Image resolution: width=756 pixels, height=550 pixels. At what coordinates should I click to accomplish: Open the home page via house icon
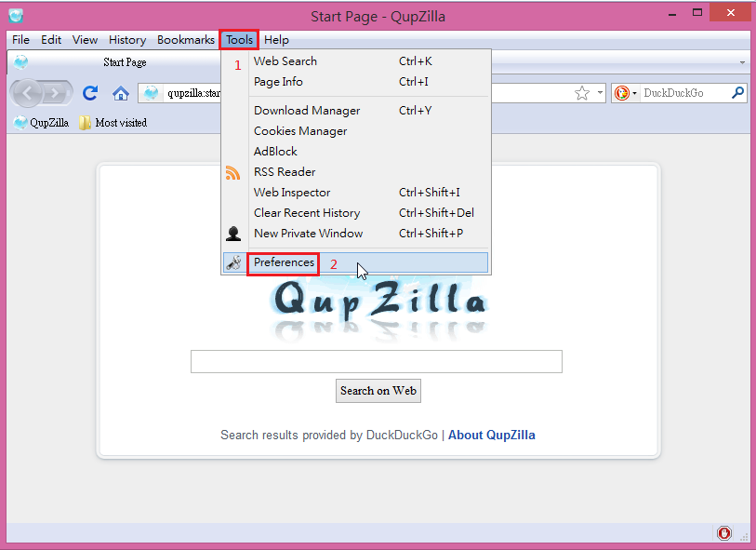(x=121, y=93)
